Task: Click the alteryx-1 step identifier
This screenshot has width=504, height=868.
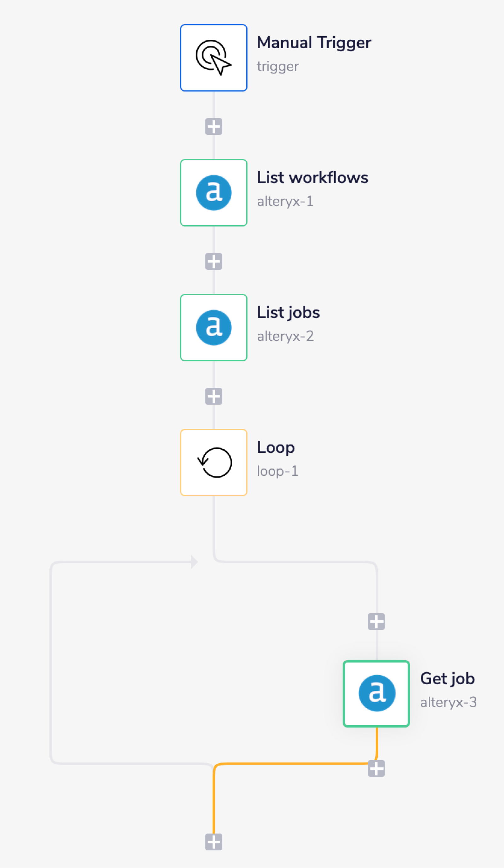Action: 285,201
